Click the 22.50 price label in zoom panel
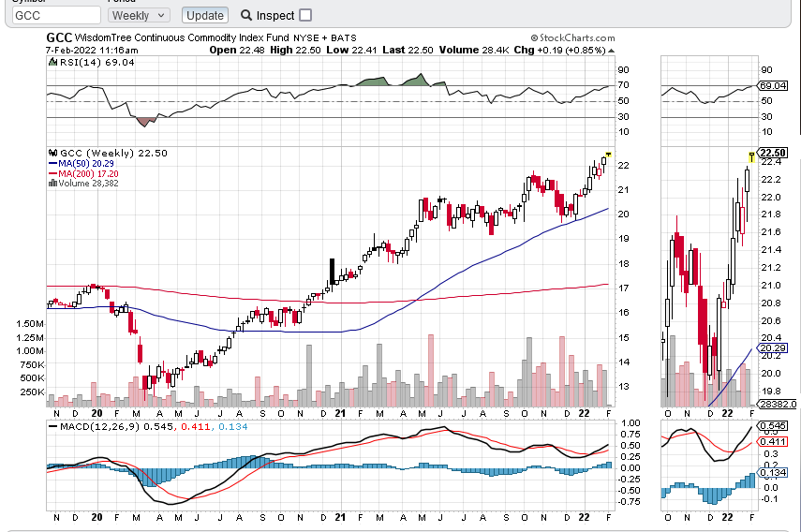Viewport: 801px width, 532px height. (x=771, y=153)
